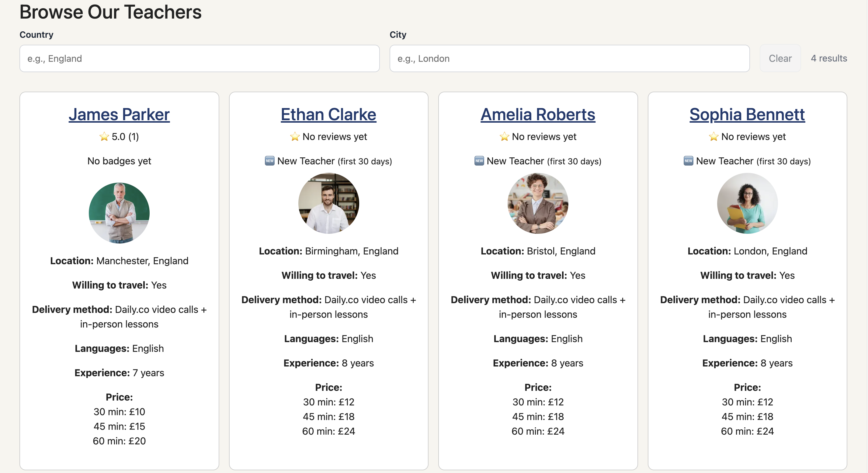Go to Sophia Bennett's profile

pos(747,115)
